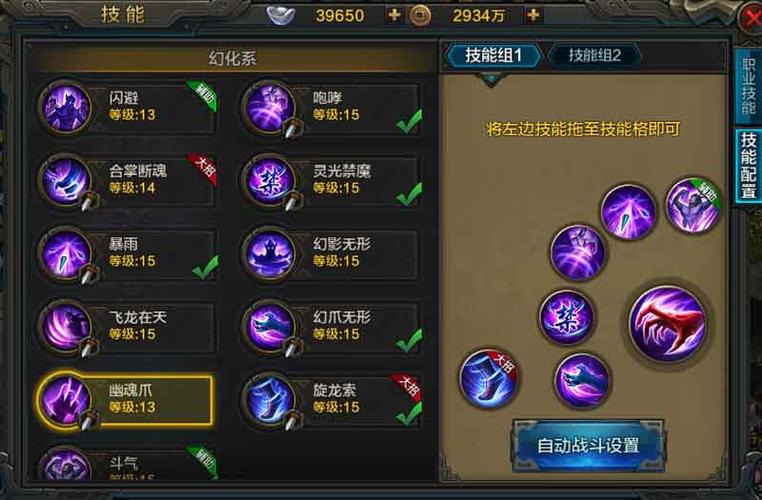Click the 旋龙索 boot slot in skill group
Image resolution: width=762 pixels, height=500 pixels.
coord(488,378)
